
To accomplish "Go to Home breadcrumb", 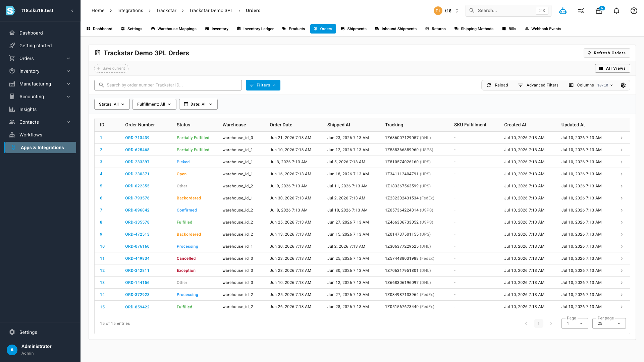I will (98, 11).
